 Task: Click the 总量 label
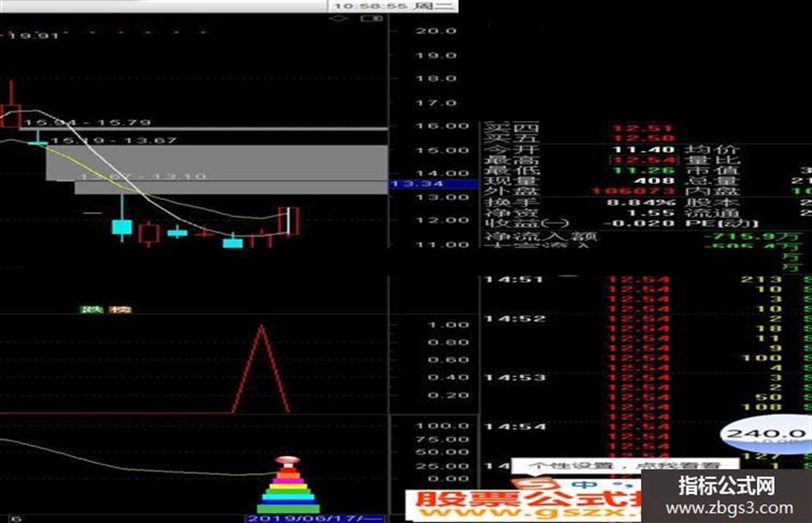pyautogui.click(x=712, y=180)
